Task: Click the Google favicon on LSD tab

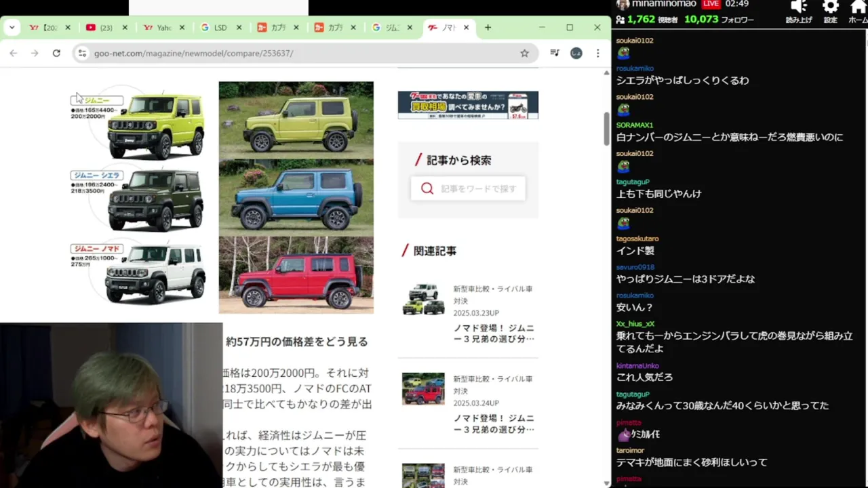Action: (x=205, y=28)
